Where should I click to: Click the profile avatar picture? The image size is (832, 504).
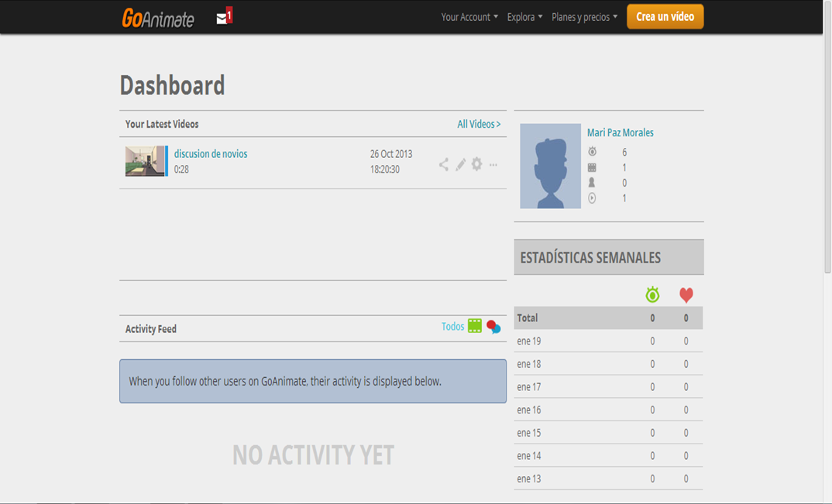550,166
